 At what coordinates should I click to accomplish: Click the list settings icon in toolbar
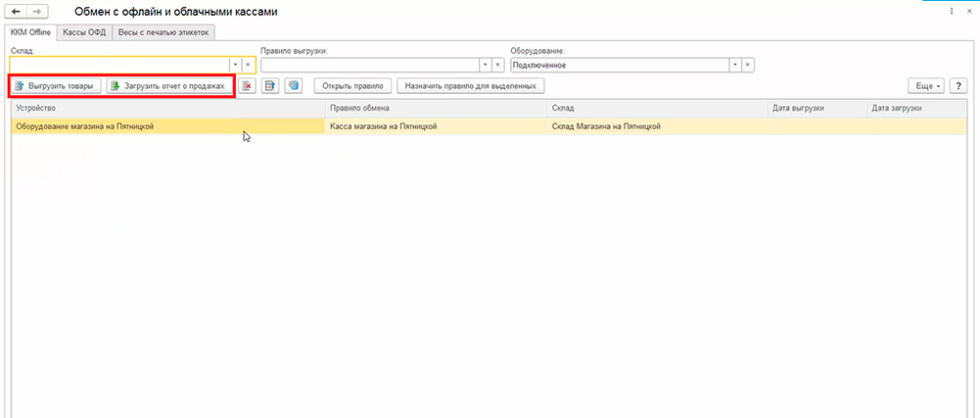270,86
